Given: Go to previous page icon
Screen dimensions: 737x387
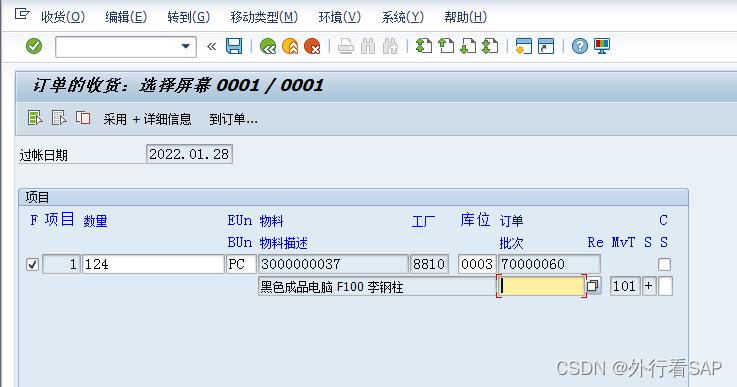Looking at the screenshot, I should click(x=446, y=46).
